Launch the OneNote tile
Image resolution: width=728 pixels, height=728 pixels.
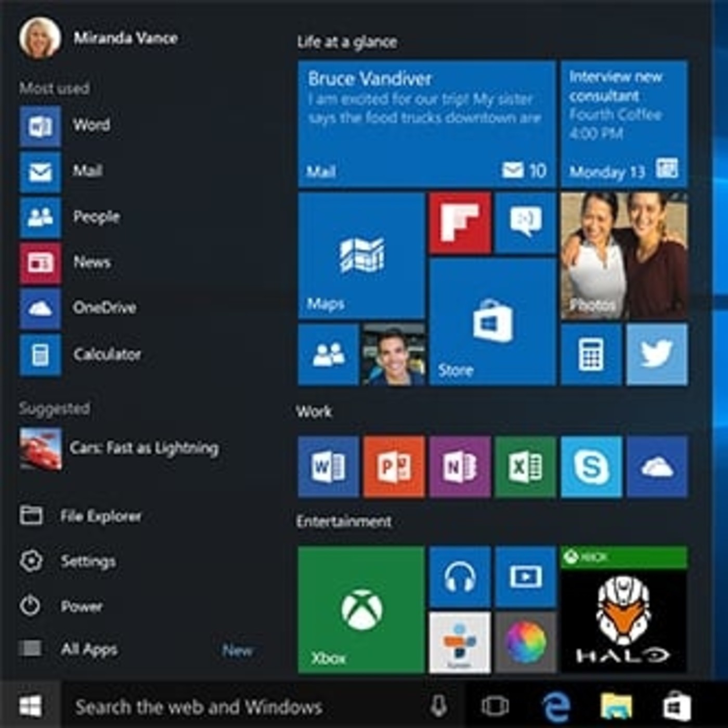tap(460, 467)
